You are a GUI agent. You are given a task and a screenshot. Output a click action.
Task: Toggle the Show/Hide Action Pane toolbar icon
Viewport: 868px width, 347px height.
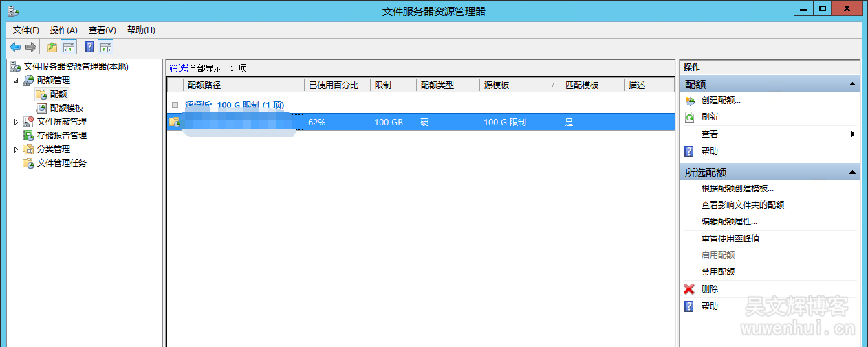[x=106, y=48]
